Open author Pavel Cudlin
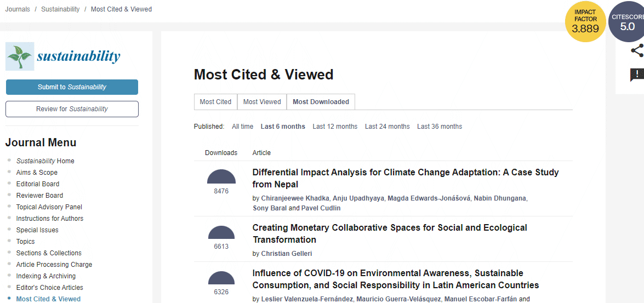The height and width of the screenshot is (303, 644). click(321, 208)
